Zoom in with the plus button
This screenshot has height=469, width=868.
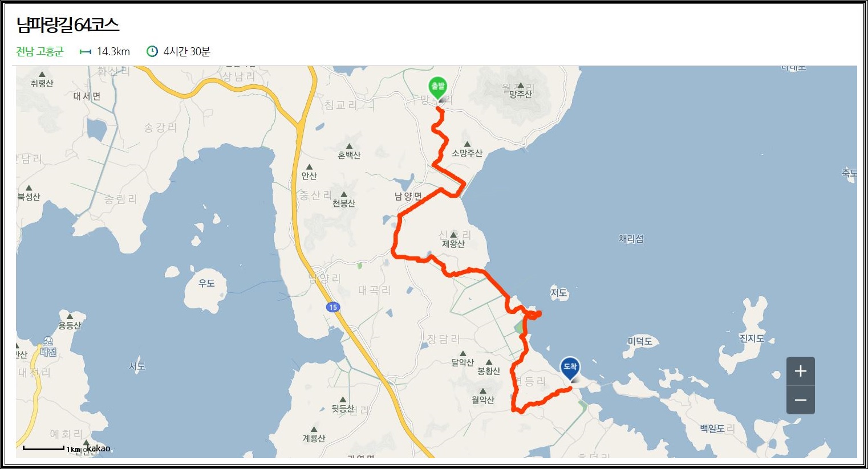tap(800, 371)
